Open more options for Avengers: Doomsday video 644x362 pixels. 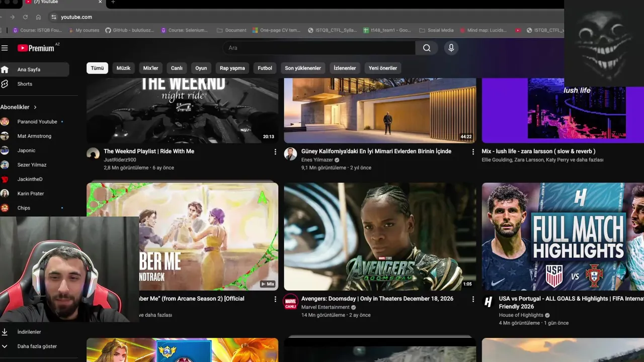click(x=473, y=299)
